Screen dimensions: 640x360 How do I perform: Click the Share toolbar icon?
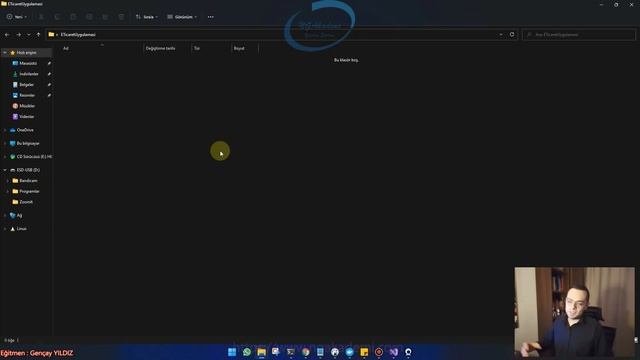click(x=105, y=17)
